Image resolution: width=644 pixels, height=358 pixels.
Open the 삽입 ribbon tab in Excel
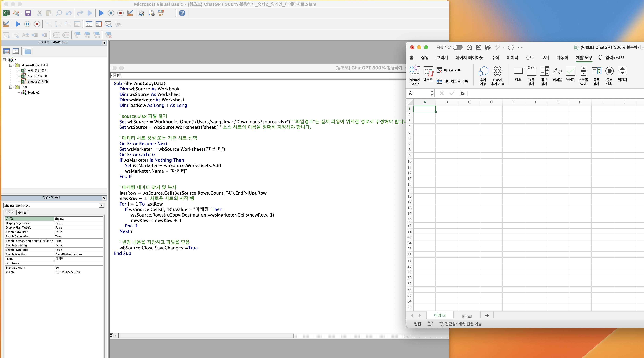(x=425, y=58)
